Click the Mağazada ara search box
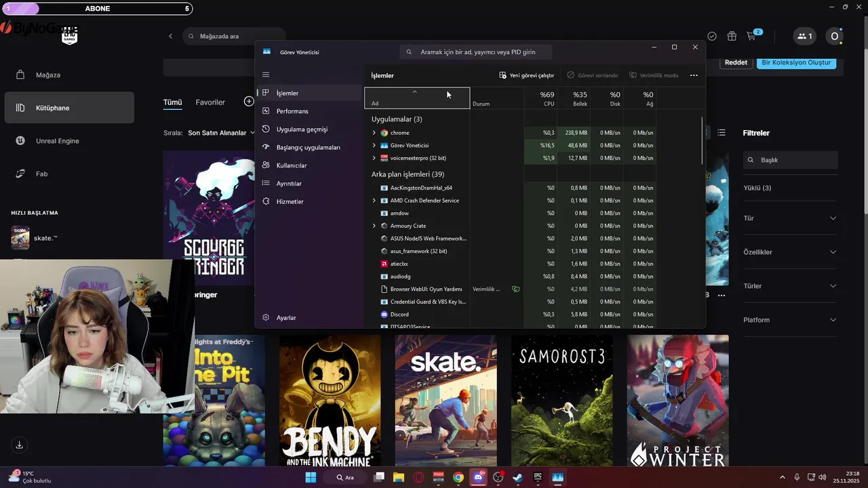Viewport: 868px width, 488px height. [234, 36]
